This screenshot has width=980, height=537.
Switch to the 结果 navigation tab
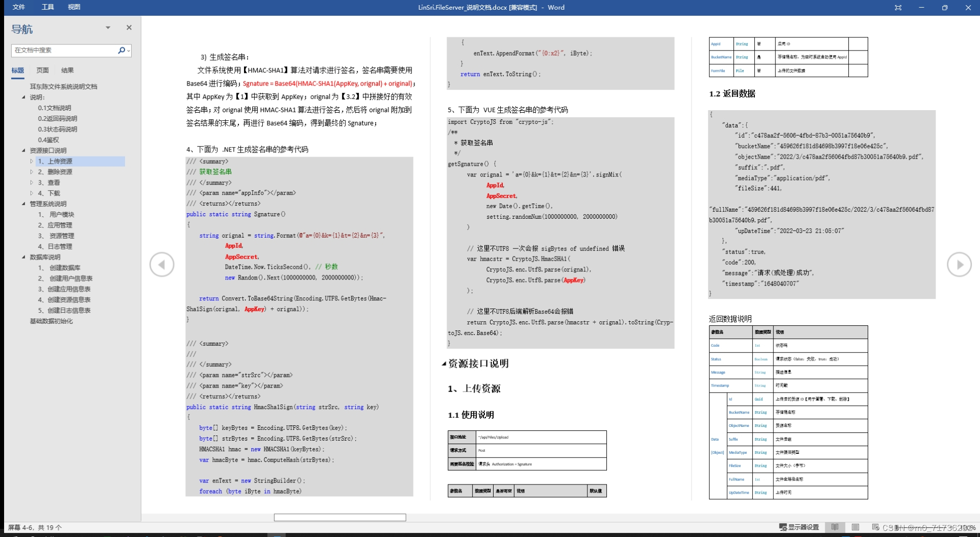click(x=67, y=70)
